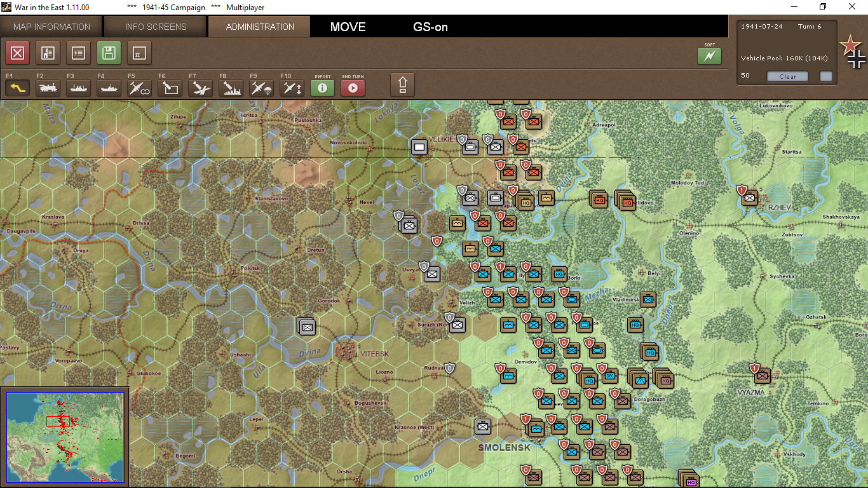Click the Soviet star and German cross emblem
Viewport: 868px width, 488px height.
click(x=853, y=52)
